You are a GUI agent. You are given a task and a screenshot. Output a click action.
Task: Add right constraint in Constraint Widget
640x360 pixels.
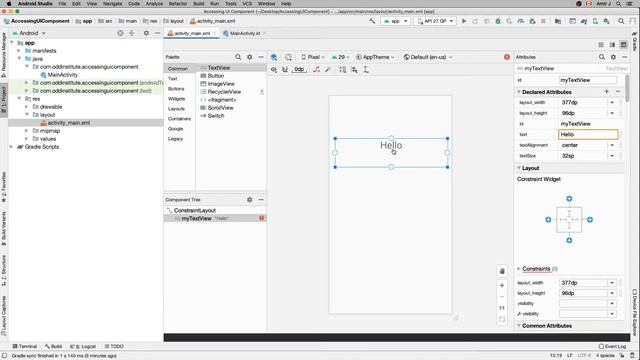click(590, 220)
